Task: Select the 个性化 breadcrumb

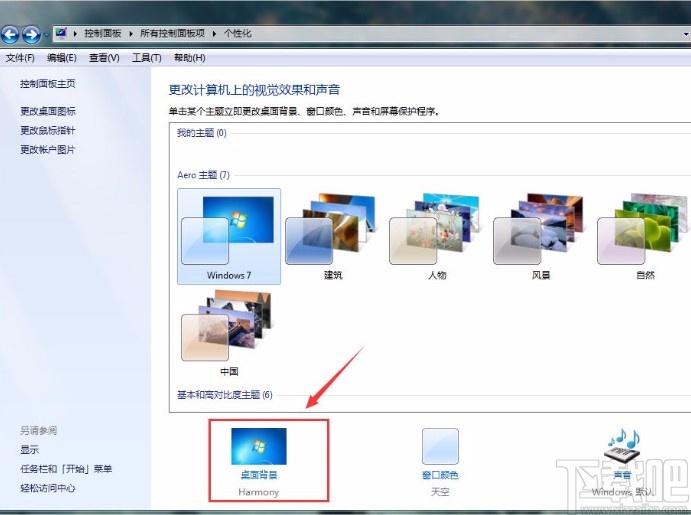Action: [238, 33]
